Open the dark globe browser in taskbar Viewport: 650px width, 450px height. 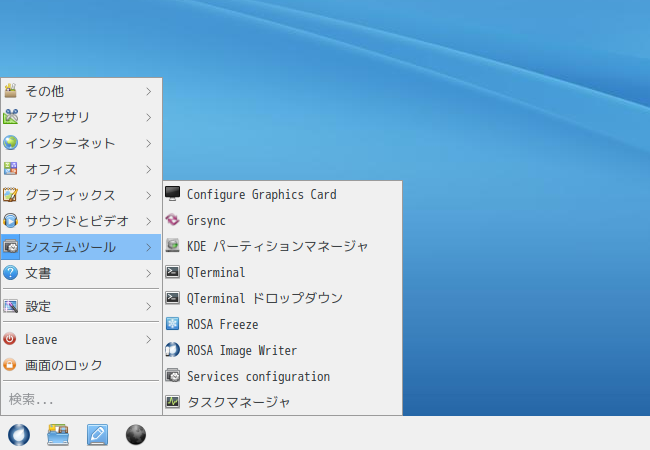point(136,435)
